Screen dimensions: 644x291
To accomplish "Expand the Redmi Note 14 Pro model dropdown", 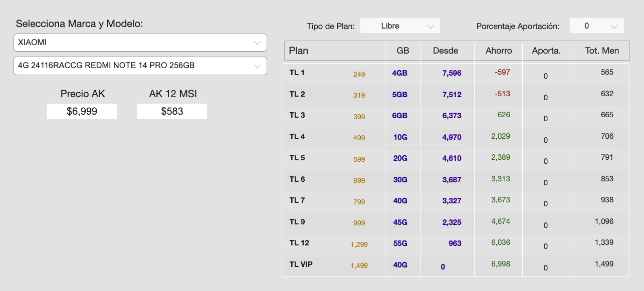I will [x=140, y=66].
